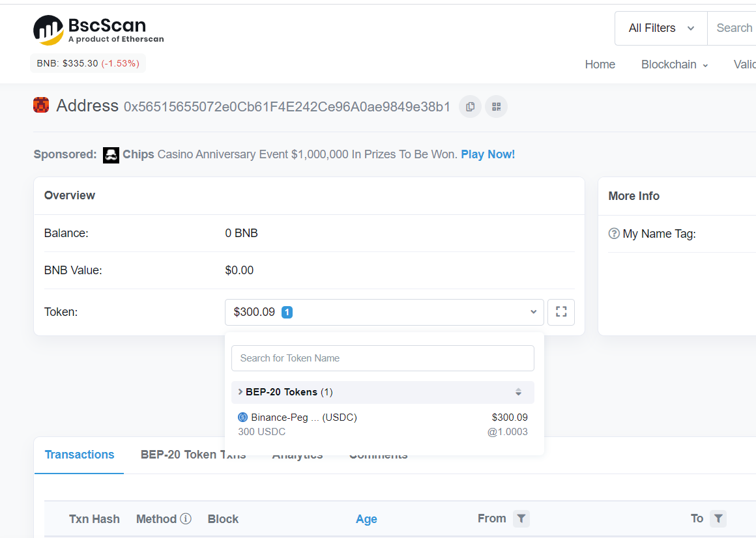Click the Txn Hash column header
The image size is (756, 538).
pyautogui.click(x=94, y=518)
